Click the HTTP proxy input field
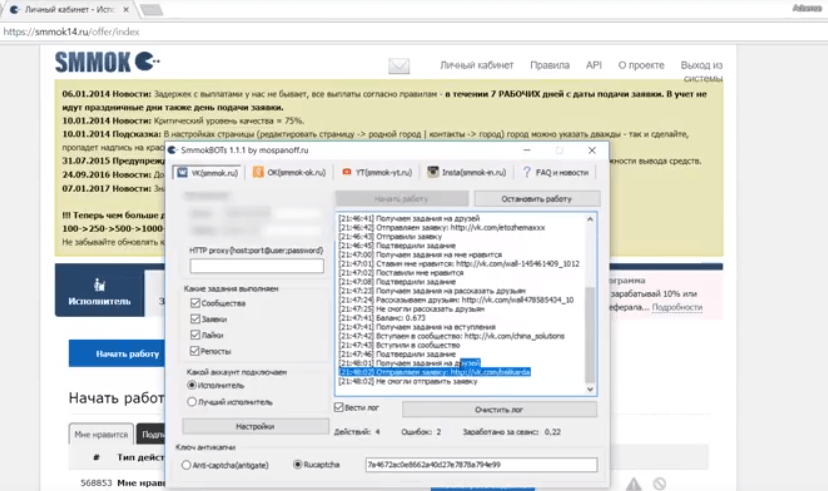Image resolution: width=828 pixels, height=491 pixels. pyautogui.click(x=257, y=266)
